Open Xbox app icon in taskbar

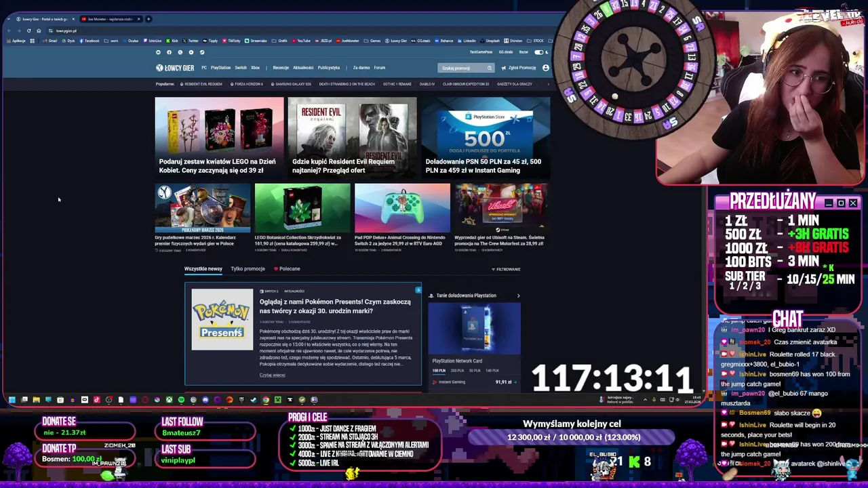(169, 400)
